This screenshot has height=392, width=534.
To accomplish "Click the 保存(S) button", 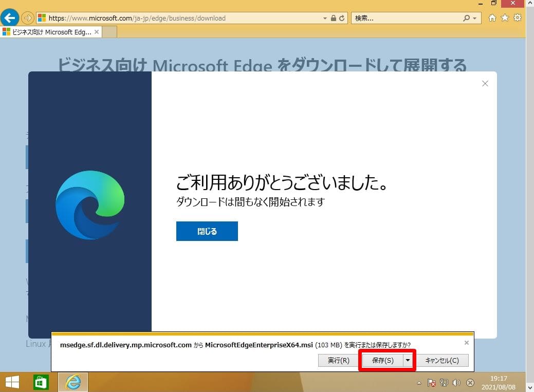I will click(383, 360).
